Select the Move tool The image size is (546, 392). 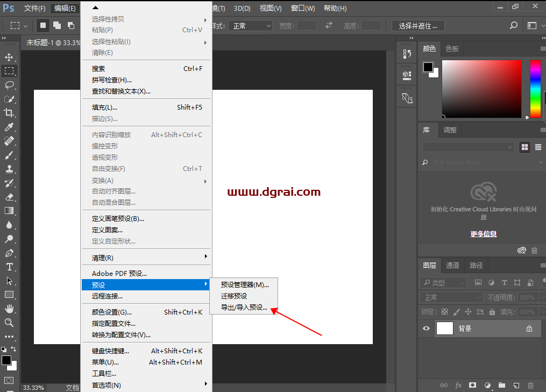[x=10, y=56]
